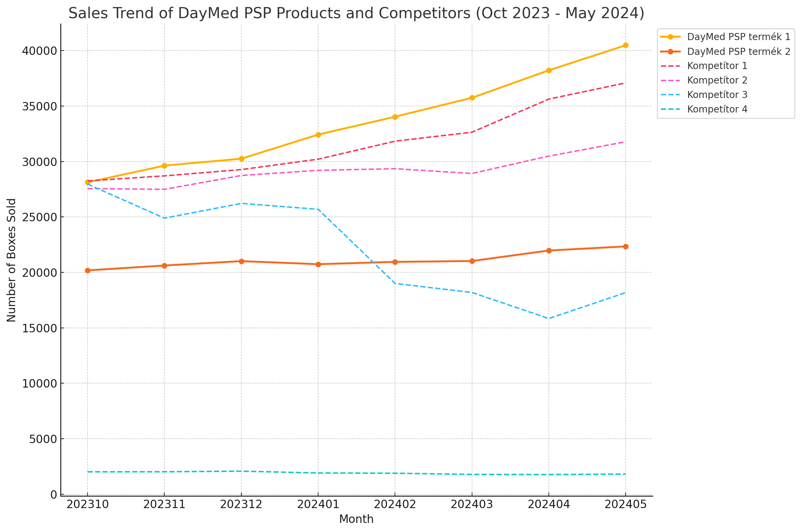Click the yellow termék 1 marker at 202311

pyautogui.click(x=164, y=166)
